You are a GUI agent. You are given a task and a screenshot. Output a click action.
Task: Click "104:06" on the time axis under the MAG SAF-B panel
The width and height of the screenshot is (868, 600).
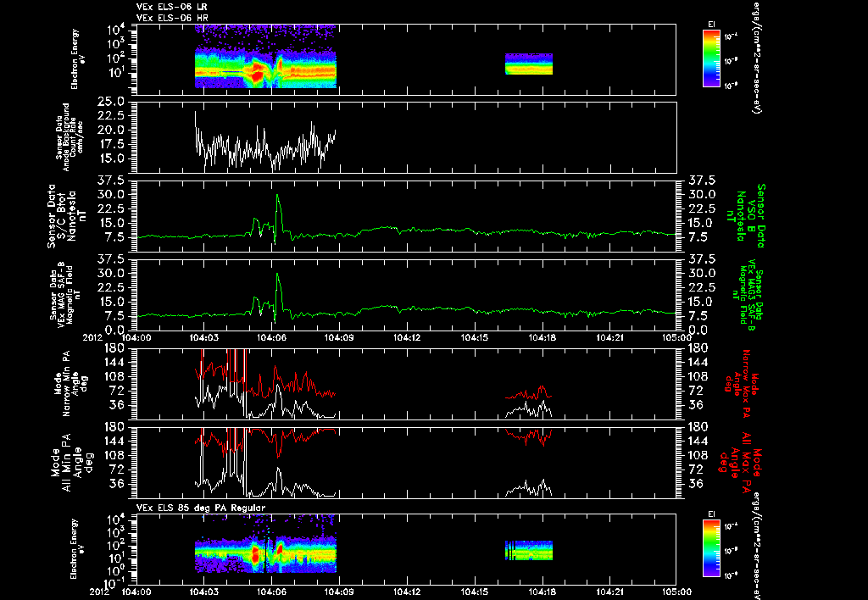pos(271,337)
